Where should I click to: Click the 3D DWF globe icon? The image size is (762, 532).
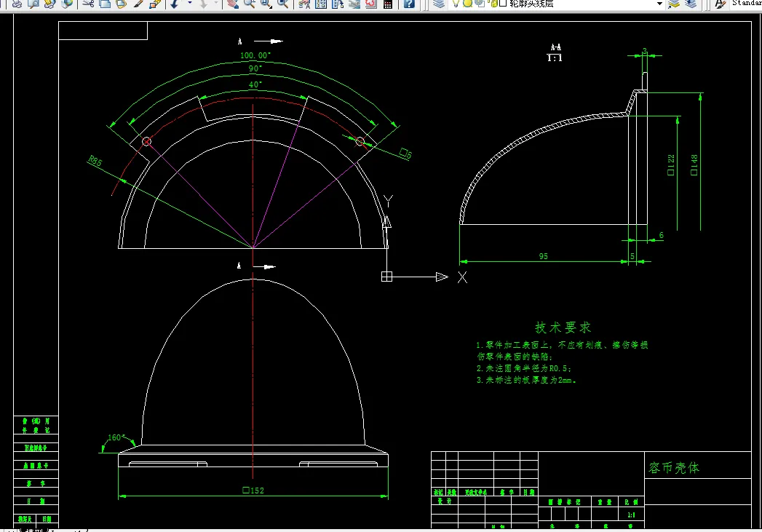click(66, 4)
